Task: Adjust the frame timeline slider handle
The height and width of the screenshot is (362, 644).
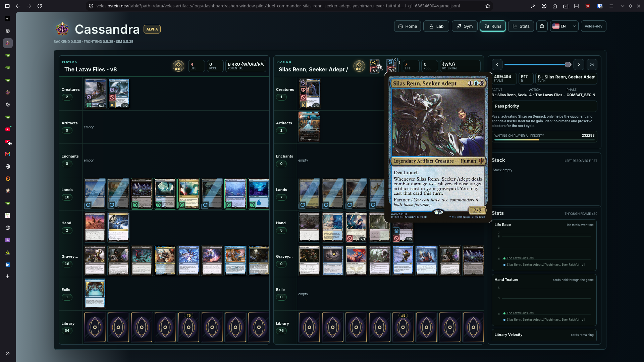Action: [x=568, y=64]
